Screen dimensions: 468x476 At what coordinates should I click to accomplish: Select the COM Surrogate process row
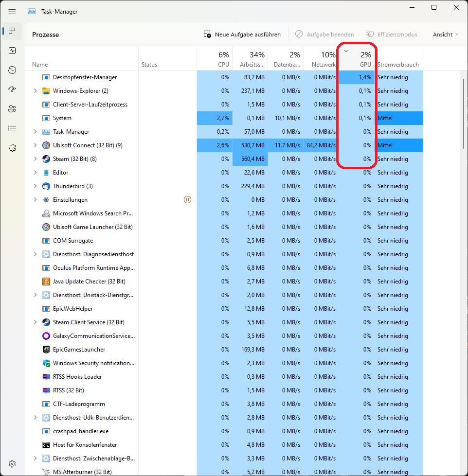[x=224, y=241]
